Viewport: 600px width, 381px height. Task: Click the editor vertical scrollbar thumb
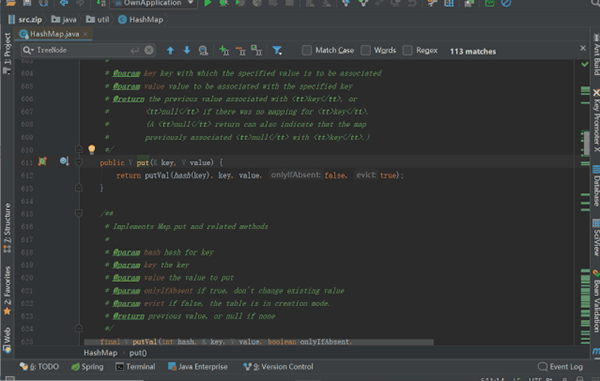[587, 143]
